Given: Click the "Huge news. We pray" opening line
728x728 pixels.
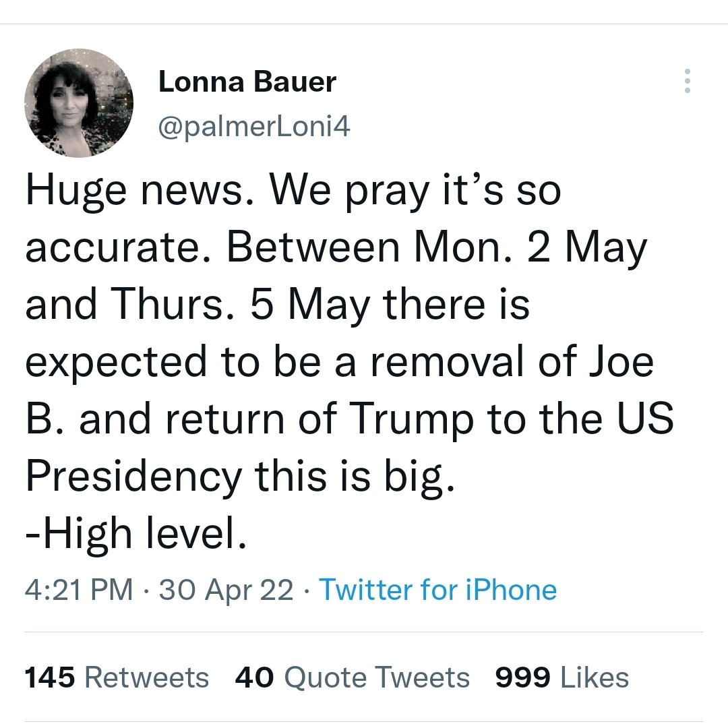Looking at the screenshot, I should pyautogui.click(x=293, y=192).
